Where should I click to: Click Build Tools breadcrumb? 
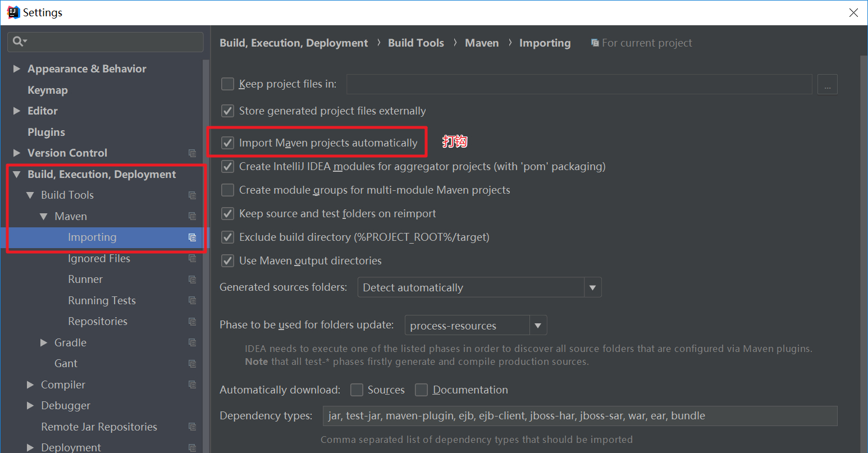click(416, 43)
